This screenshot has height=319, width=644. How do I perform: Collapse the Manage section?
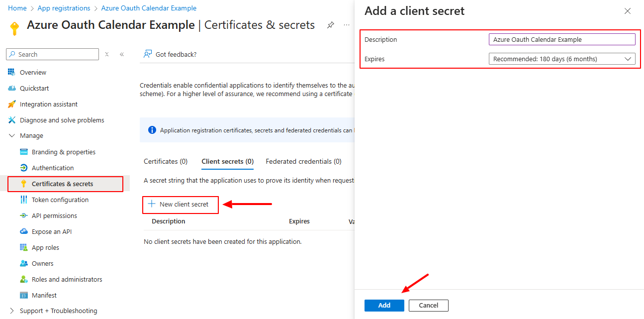pyautogui.click(x=12, y=136)
